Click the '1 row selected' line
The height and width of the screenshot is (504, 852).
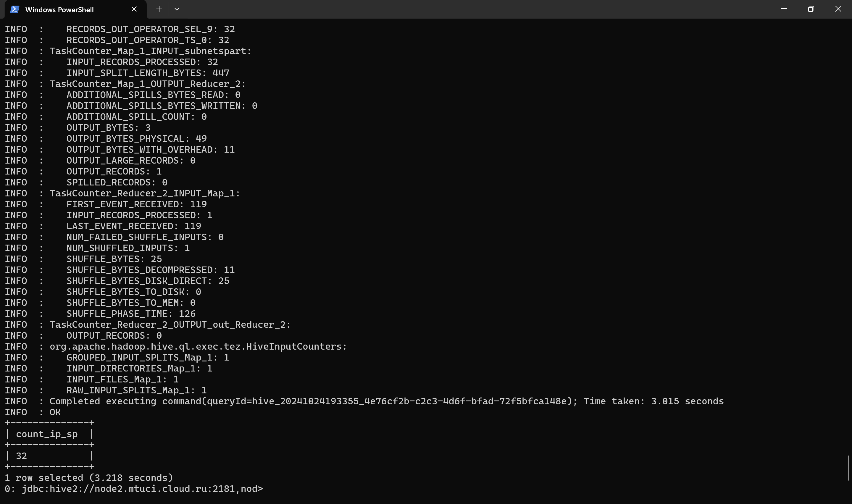click(89, 478)
